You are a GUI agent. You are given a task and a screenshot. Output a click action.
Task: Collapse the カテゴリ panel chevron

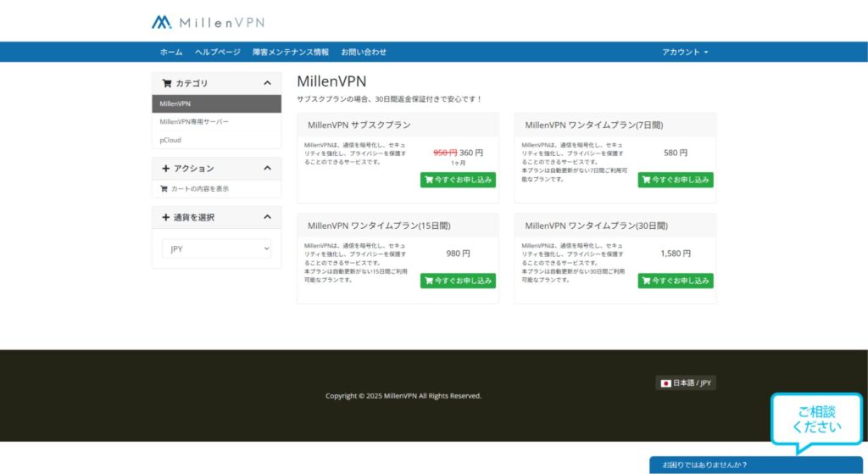click(267, 83)
